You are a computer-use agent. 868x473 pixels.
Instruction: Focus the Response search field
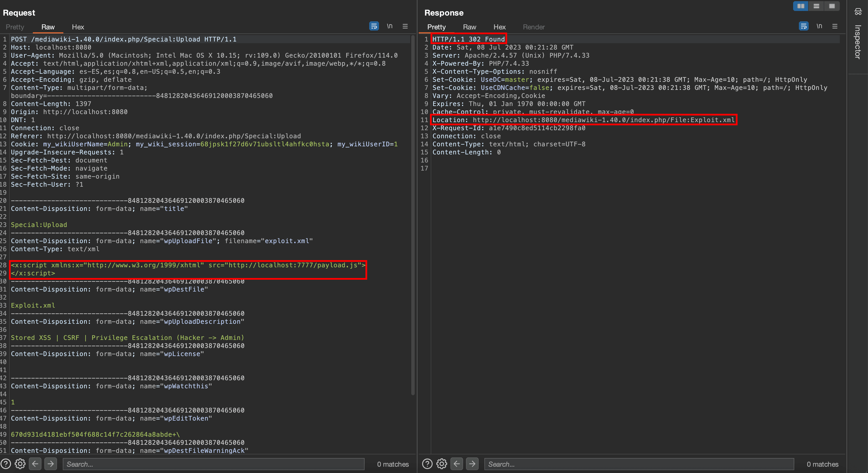639,464
